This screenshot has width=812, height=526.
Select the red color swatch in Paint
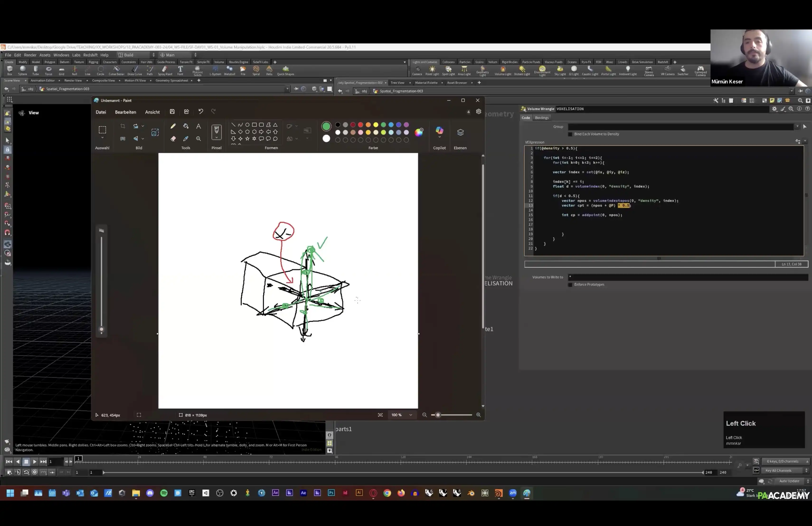point(360,124)
